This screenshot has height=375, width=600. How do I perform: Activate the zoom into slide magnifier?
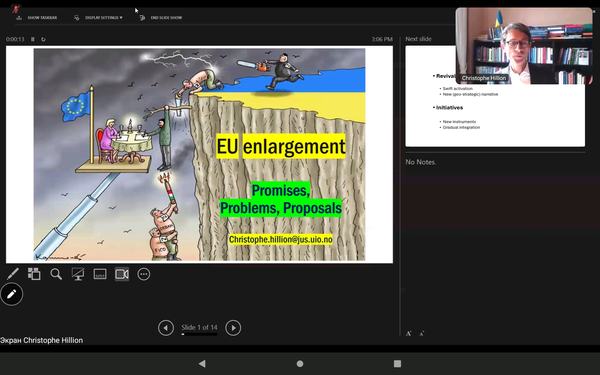(56, 274)
